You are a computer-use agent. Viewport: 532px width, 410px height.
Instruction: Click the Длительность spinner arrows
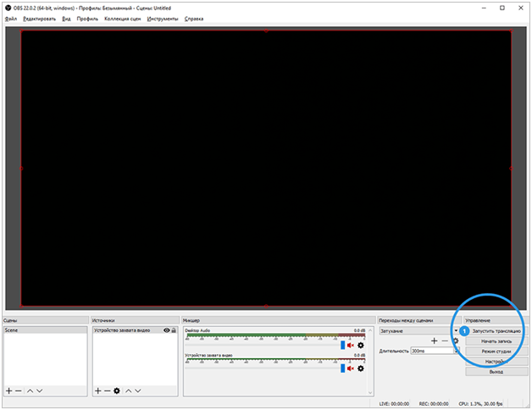tap(457, 351)
